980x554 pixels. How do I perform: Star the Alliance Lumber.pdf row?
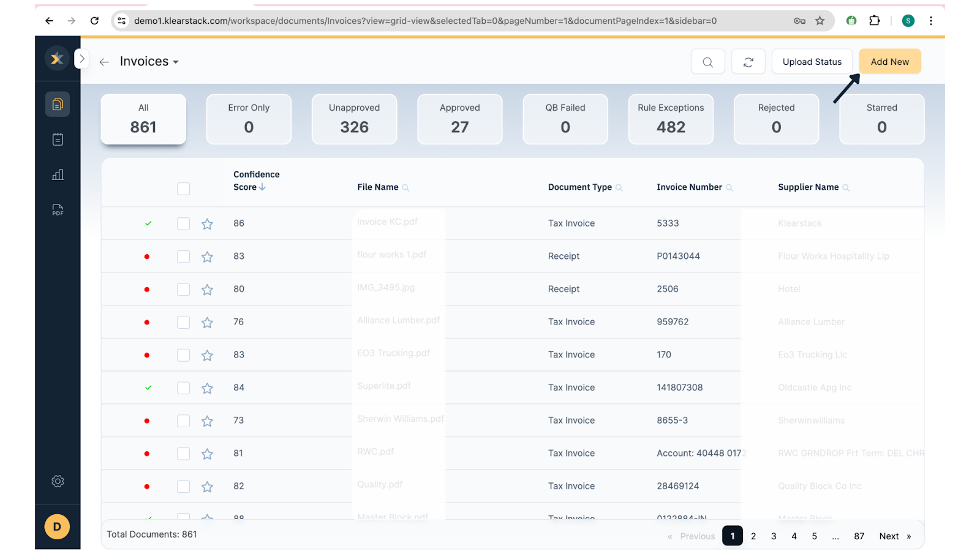(207, 323)
